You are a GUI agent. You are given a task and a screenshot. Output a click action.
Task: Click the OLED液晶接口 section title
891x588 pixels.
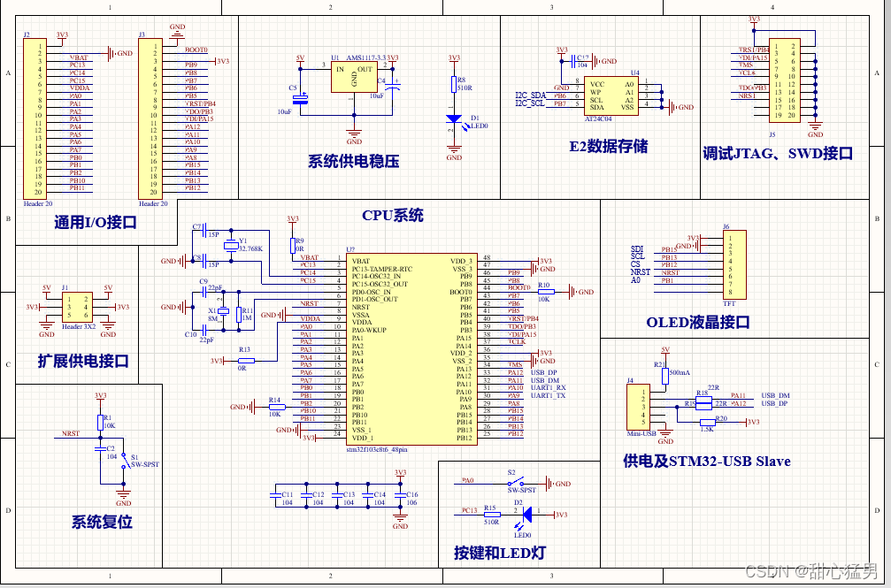pos(698,323)
